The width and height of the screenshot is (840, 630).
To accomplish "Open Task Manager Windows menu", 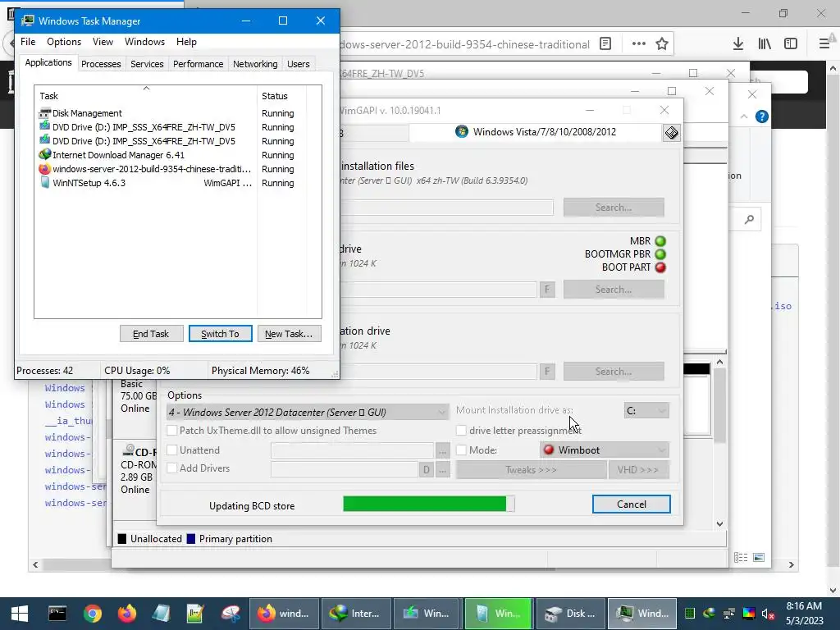I will tap(144, 42).
